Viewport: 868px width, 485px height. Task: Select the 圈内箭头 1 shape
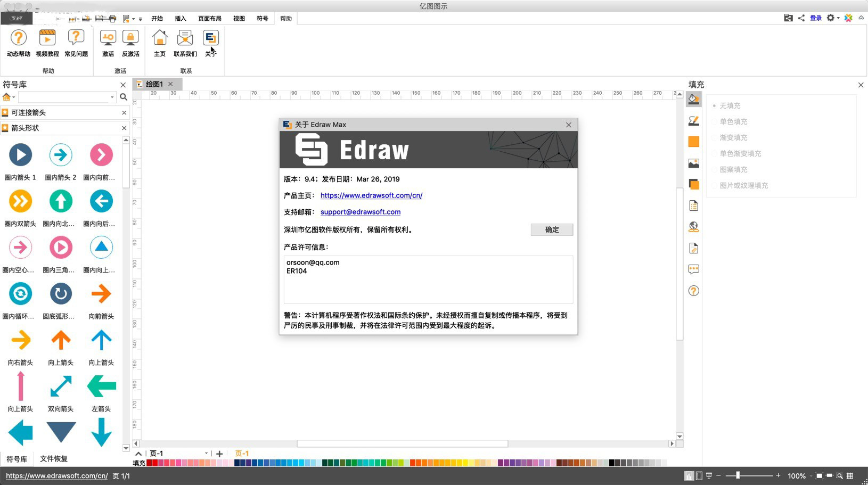click(x=20, y=155)
